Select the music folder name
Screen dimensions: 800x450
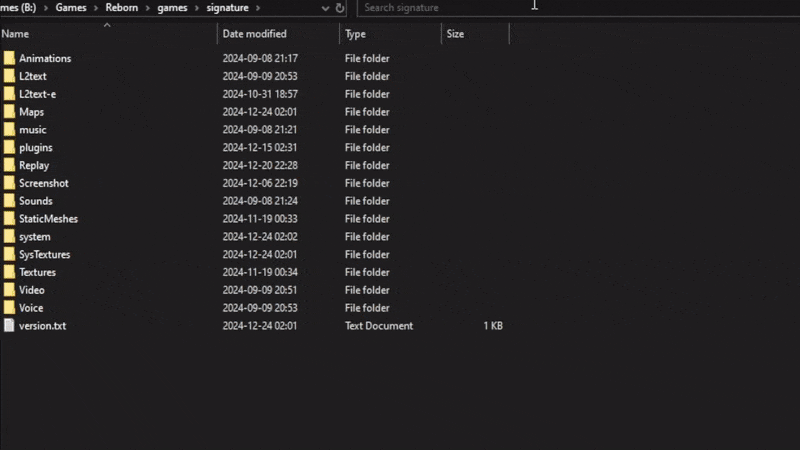coord(33,130)
